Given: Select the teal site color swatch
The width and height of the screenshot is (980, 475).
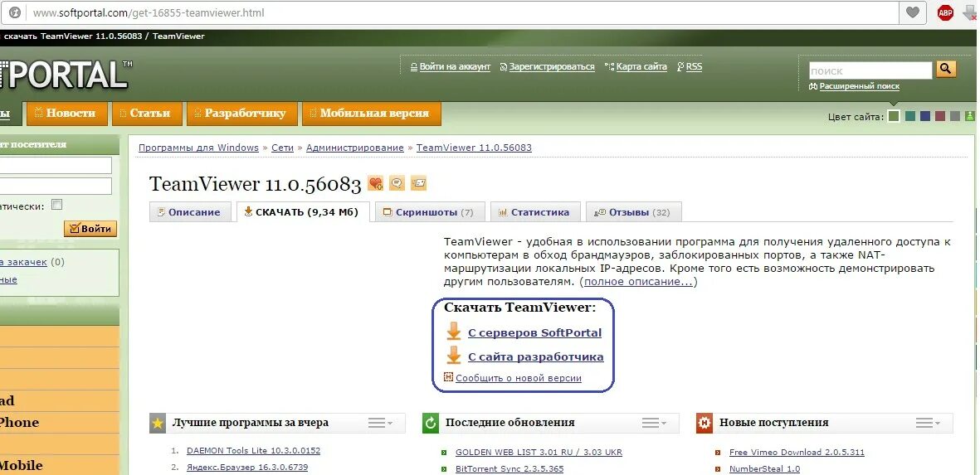Looking at the screenshot, I should (910, 116).
